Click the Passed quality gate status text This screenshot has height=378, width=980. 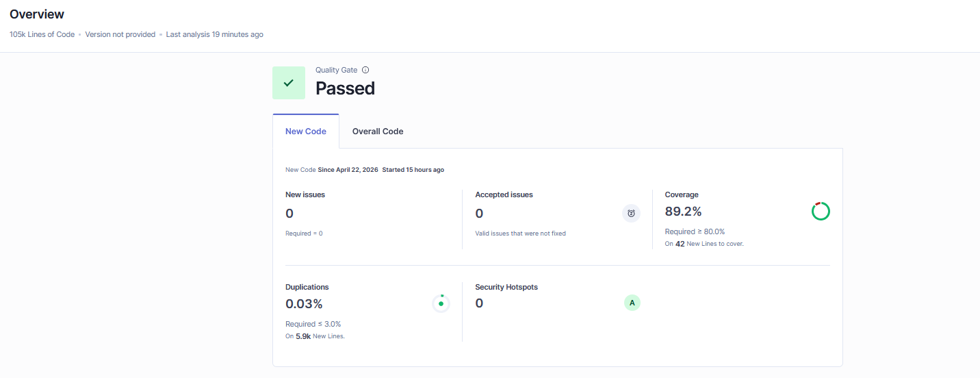point(346,88)
